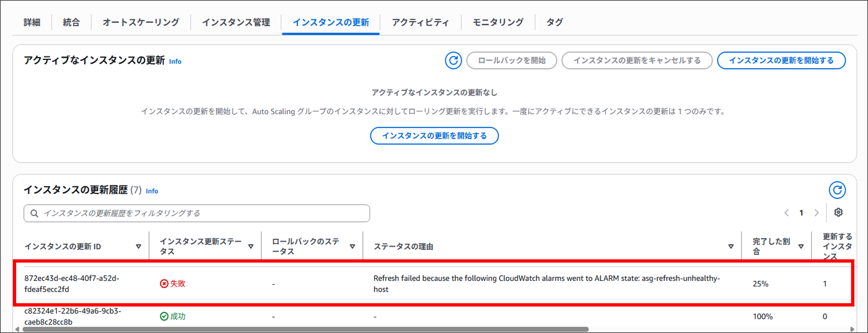Click インスタンスの更新をキャンセルする button
Screen dimensions: 868x333
pyautogui.click(x=637, y=60)
